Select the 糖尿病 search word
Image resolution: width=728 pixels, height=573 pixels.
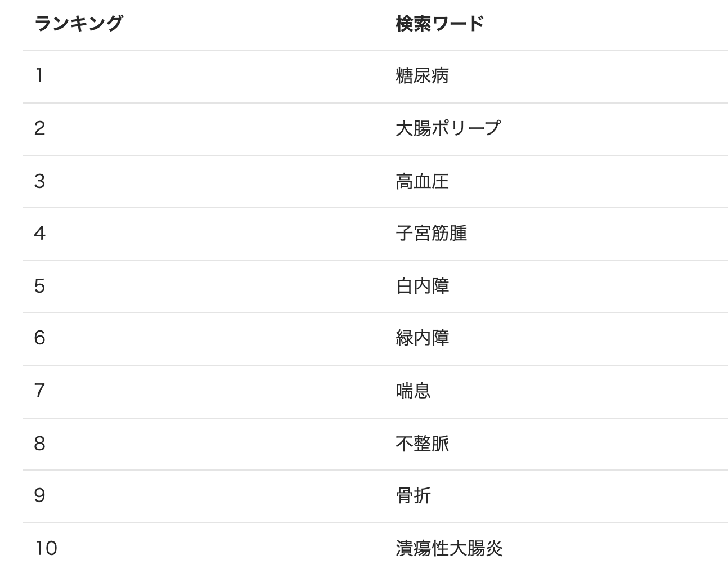click(x=422, y=75)
